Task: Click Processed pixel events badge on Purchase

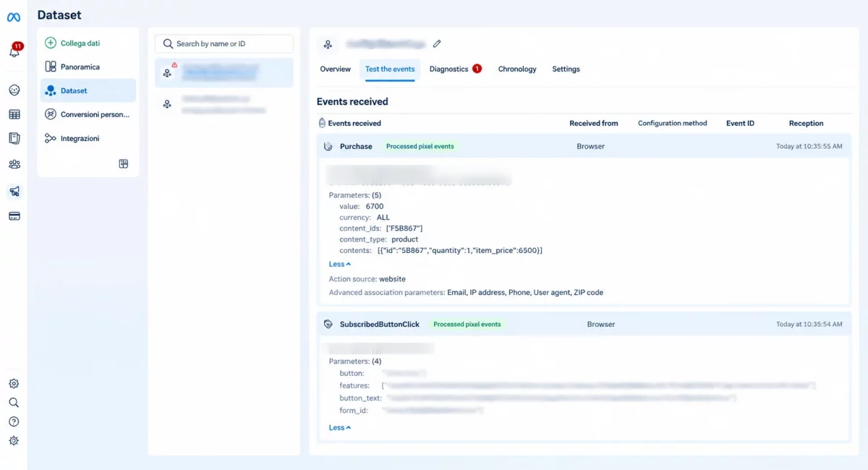Action: pyautogui.click(x=420, y=146)
